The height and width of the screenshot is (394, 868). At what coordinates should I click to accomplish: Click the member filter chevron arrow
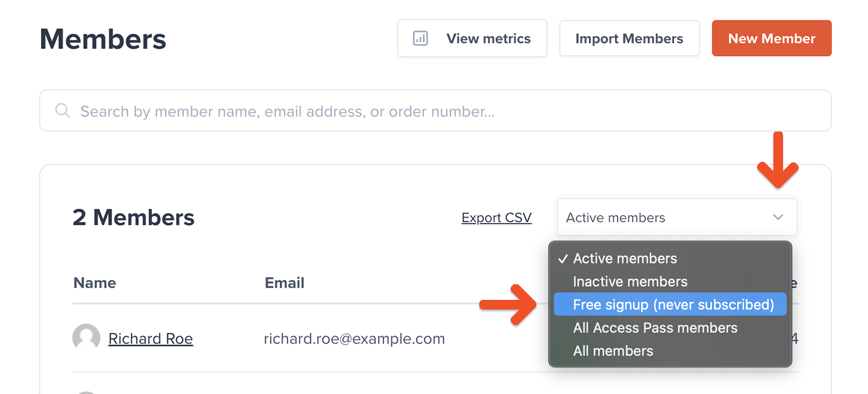click(x=778, y=217)
